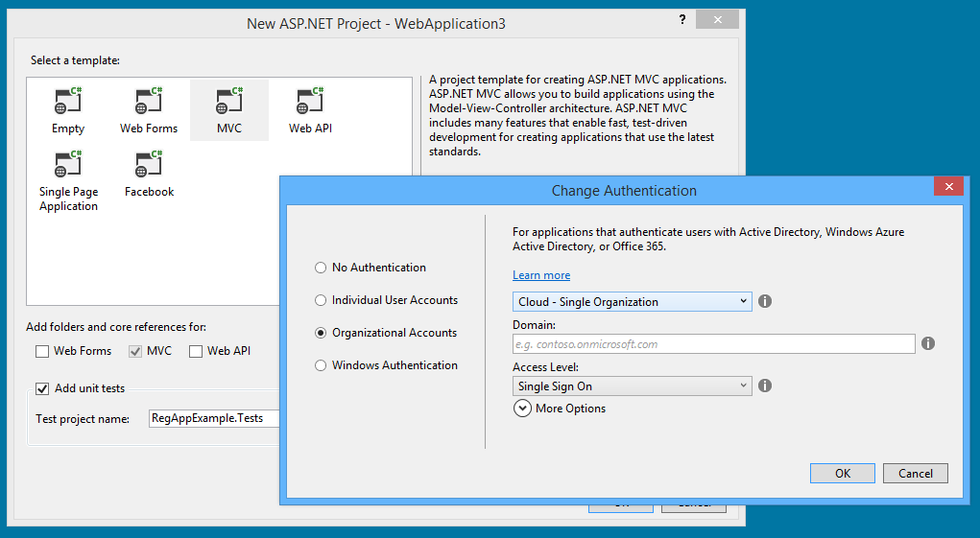
Task: Select Organizational Accounts radio button
Action: pos(321,333)
